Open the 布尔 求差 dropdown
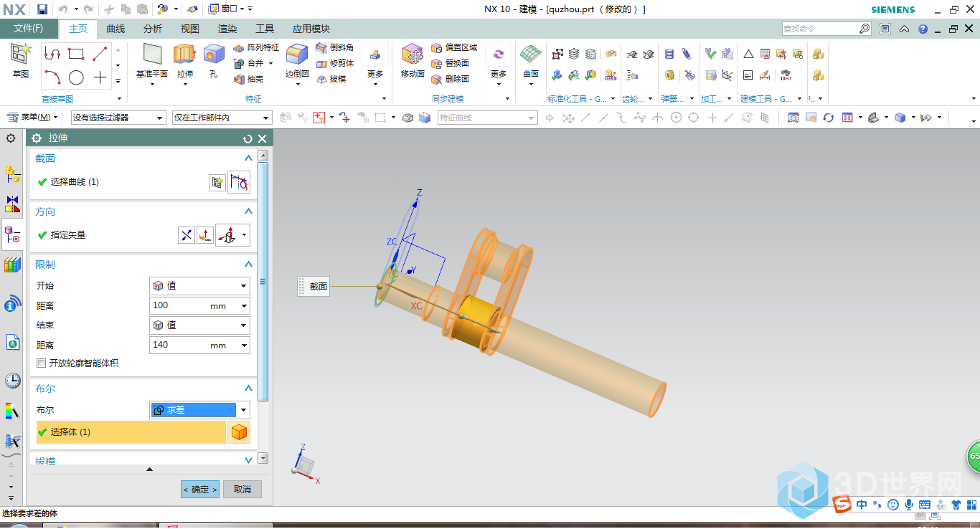 [x=199, y=410]
